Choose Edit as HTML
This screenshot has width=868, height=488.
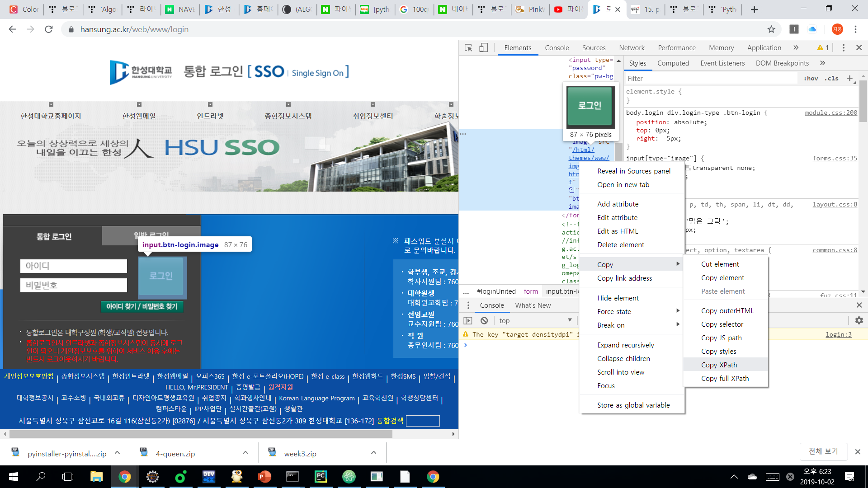[x=632, y=231]
